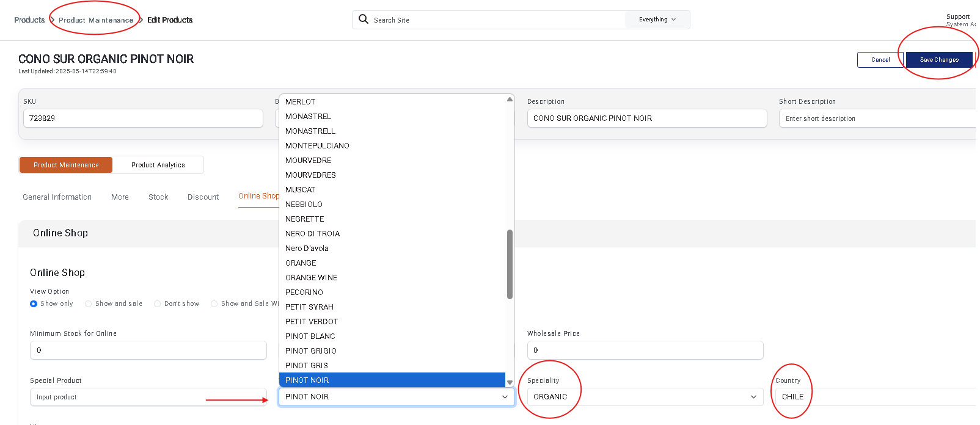Click the Short Description input field
This screenshot has height=425, width=980.
coord(879,118)
